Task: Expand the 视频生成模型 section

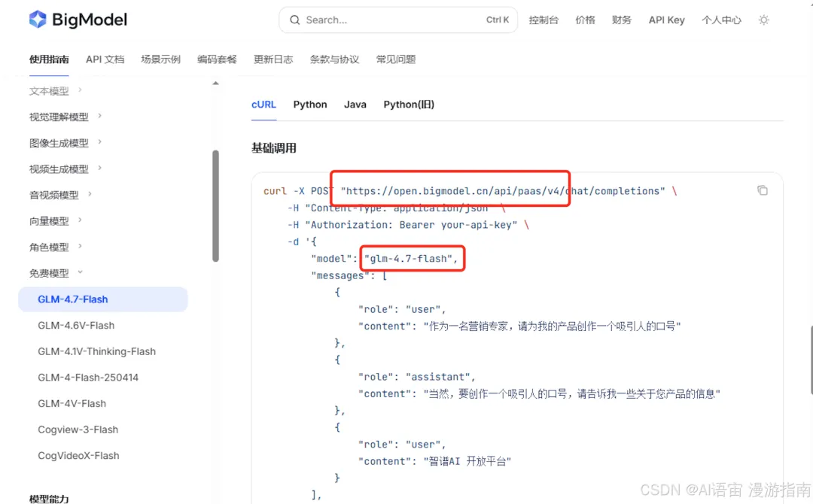Action: 65,169
